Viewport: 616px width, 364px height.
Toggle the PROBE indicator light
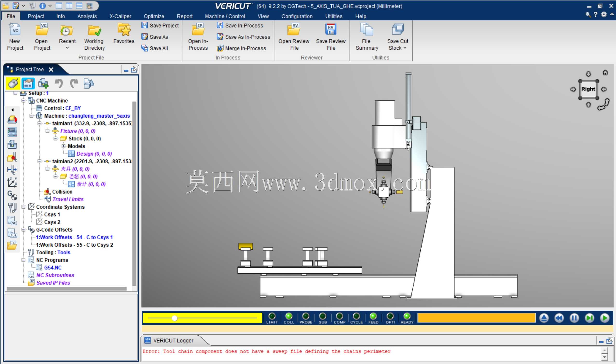pyautogui.click(x=306, y=316)
